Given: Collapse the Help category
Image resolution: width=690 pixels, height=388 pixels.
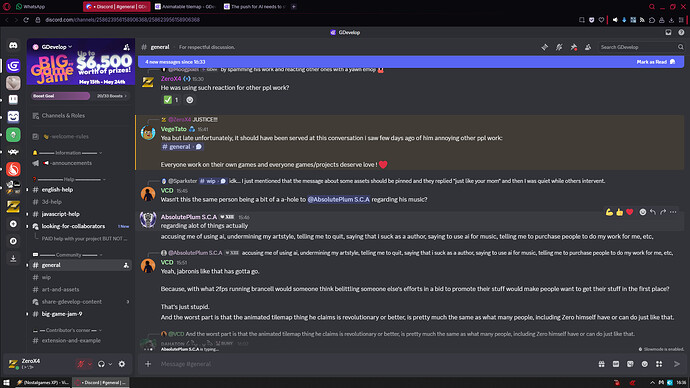Looking at the screenshot, I should [x=69, y=179].
